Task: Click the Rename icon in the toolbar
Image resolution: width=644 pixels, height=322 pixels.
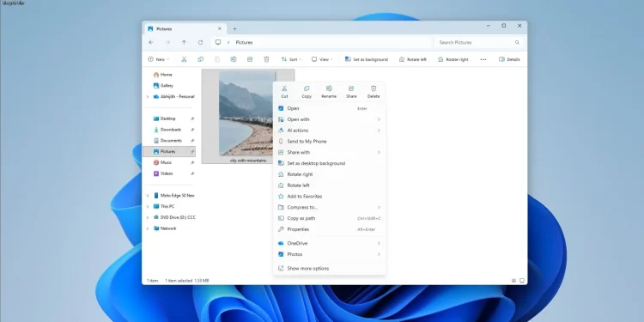Action: point(234,59)
